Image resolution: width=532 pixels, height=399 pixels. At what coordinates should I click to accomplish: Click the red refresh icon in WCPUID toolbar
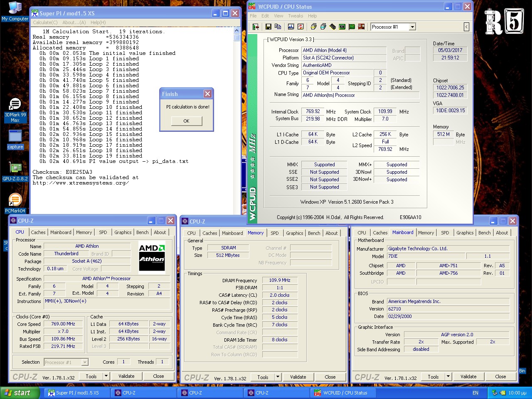pyautogui.click(x=300, y=27)
